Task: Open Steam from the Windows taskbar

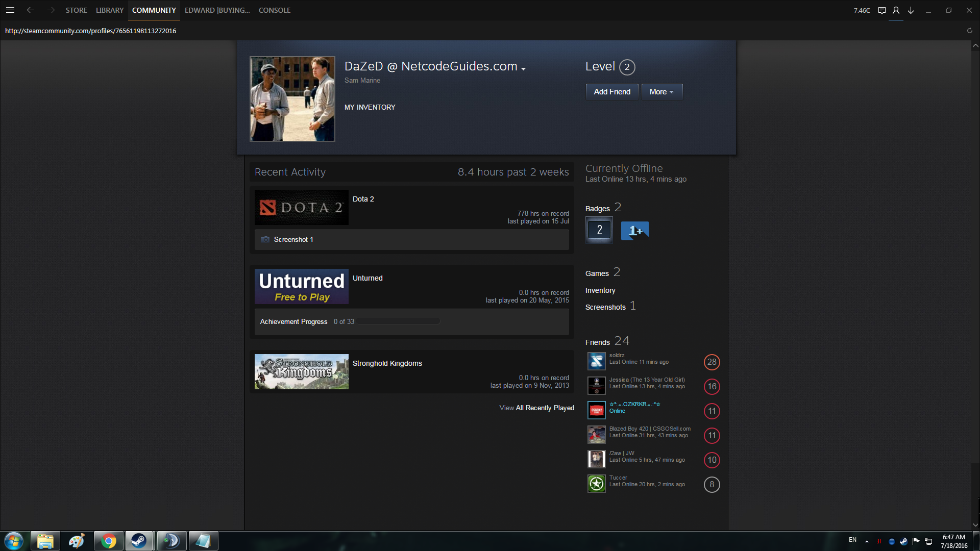Action: pyautogui.click(x=139, y=541)
